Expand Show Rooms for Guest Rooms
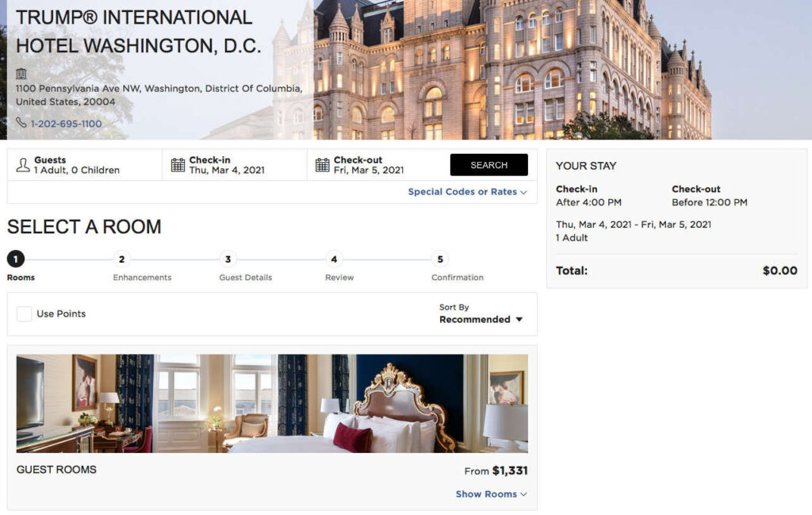The height and width of the screenshot is (515, 812). tap(491, 494)
